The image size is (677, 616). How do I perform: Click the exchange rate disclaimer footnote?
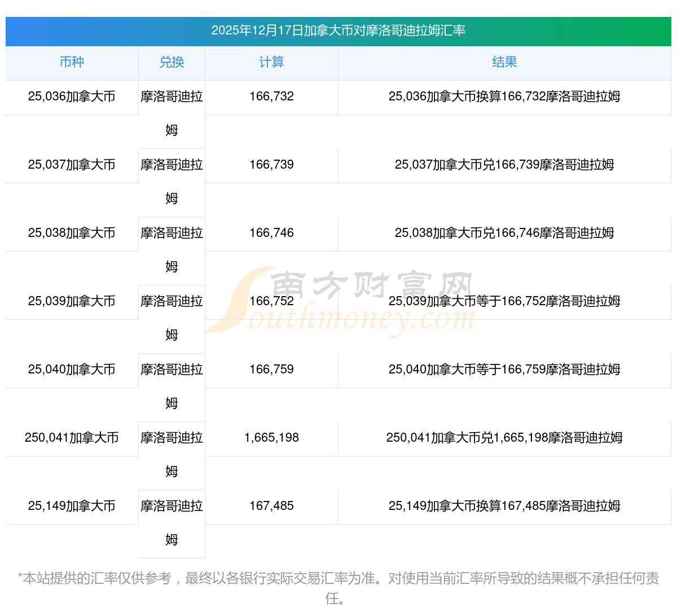[338, 587]
